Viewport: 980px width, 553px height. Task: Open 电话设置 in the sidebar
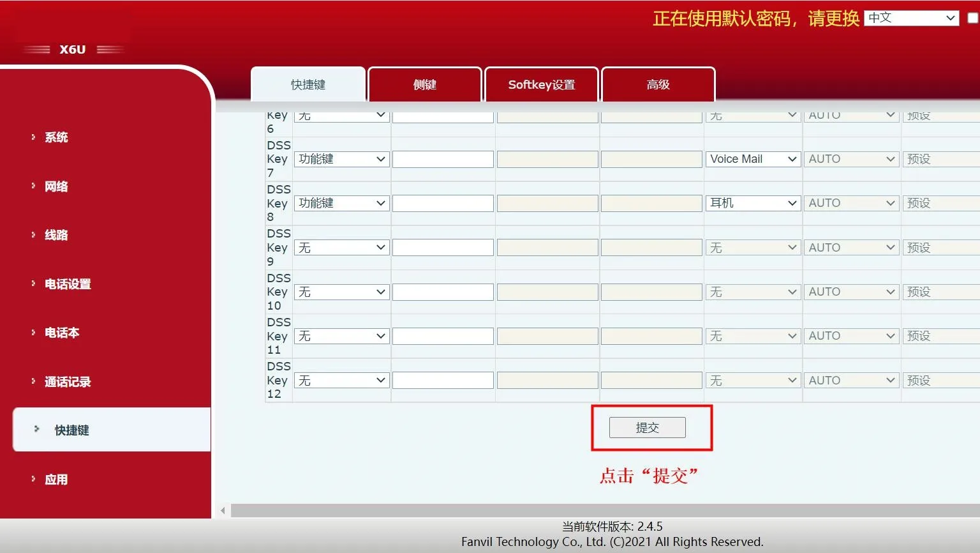tap(68, 284)
